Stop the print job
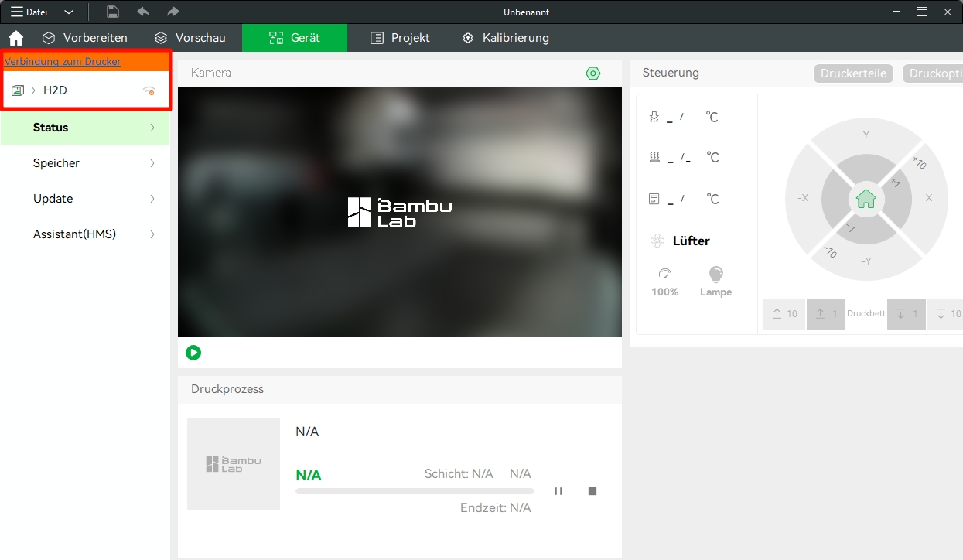This screenshot has width=963, height=560. pos(592,491)
